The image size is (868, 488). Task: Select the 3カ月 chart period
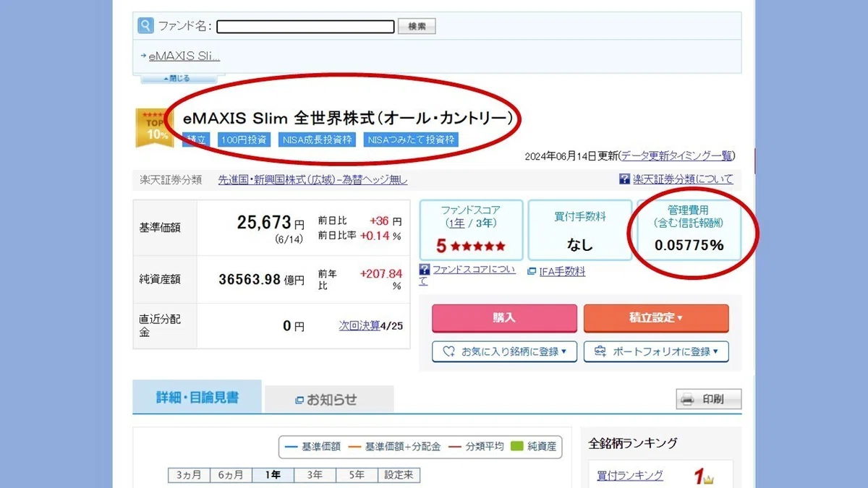click(x=189, y=475)
